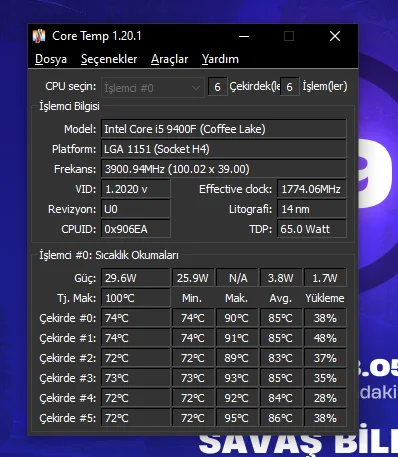The width and height of the screenshot is (398, 457).
Task: Click the Model field Intel Core i5 9400F
Action: tap(224, 129)
